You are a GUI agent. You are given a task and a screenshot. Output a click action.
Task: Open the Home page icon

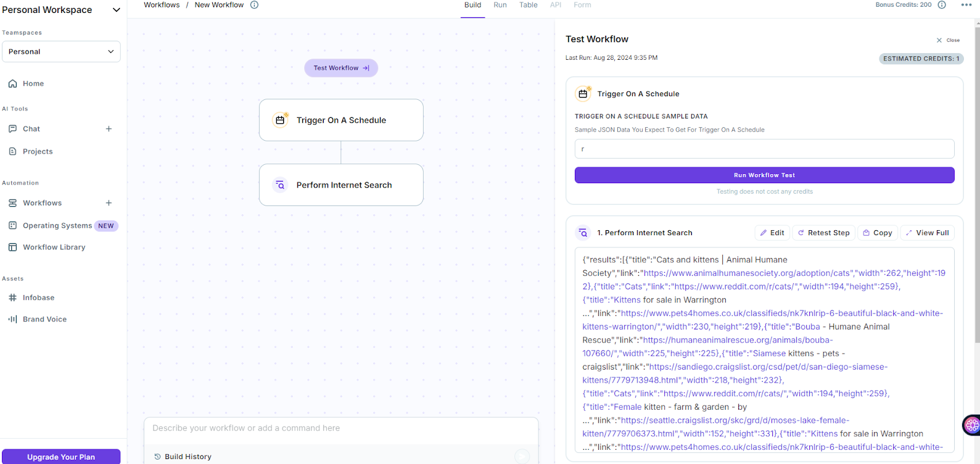click(x=12, y=83)
